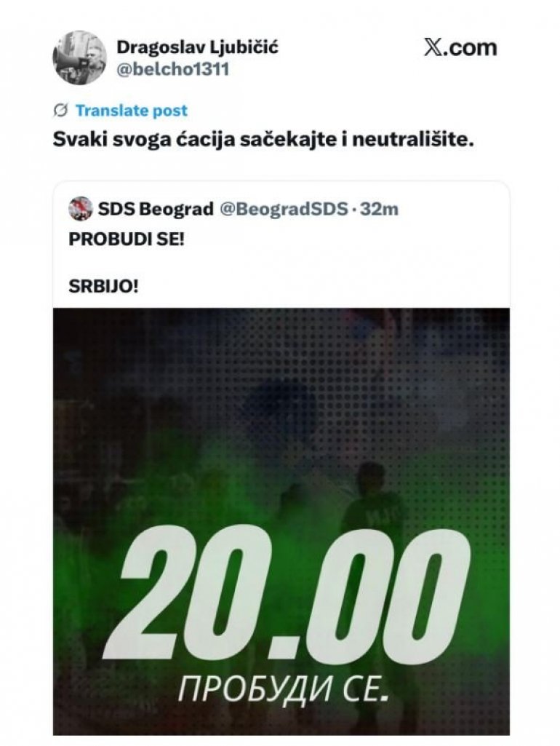The image size is (560, 746).
Task: Click the 'PROBUDI SE!' quoted text line
Action: pos(127,239)
